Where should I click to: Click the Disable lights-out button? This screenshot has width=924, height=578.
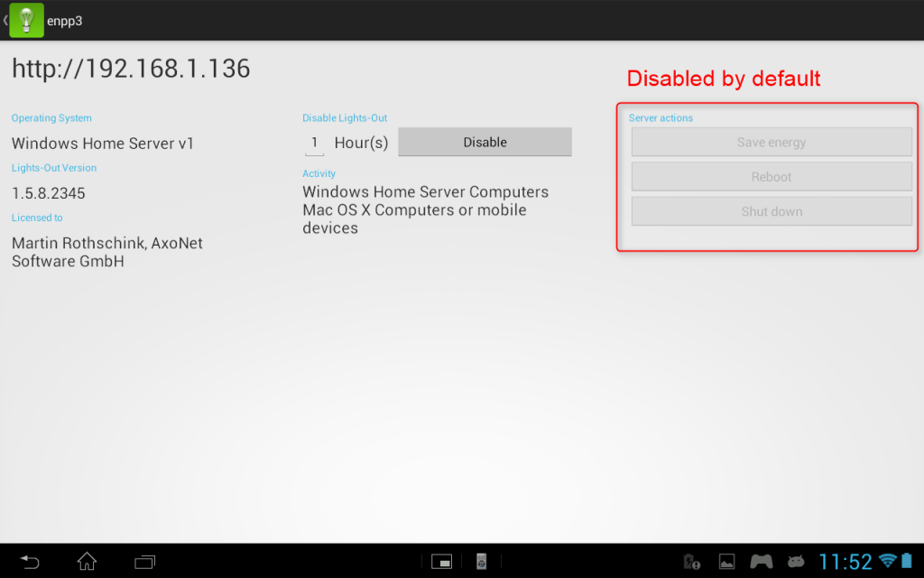point(485,142)
